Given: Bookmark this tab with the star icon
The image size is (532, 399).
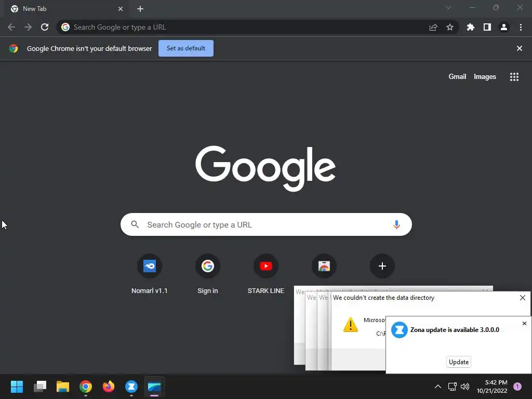Looking at the screenshot, I should click(450, 27).
